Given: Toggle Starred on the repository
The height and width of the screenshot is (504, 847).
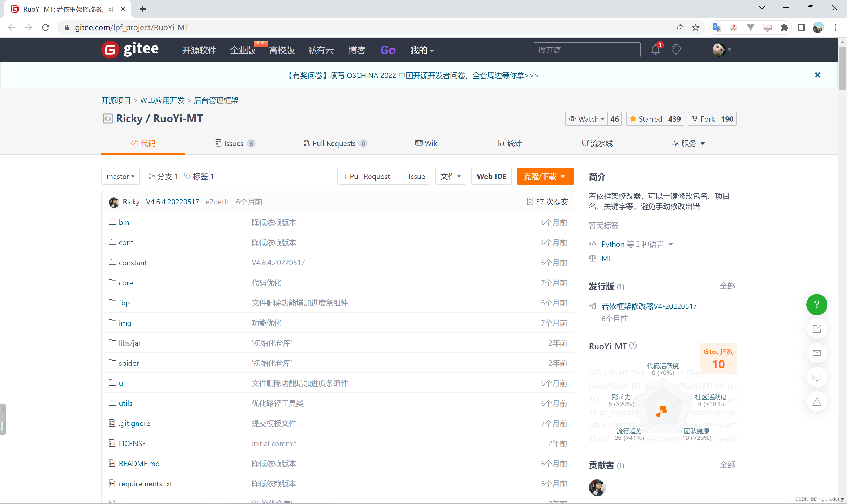Looking at the screenshot, I should (x=646, y=119).
